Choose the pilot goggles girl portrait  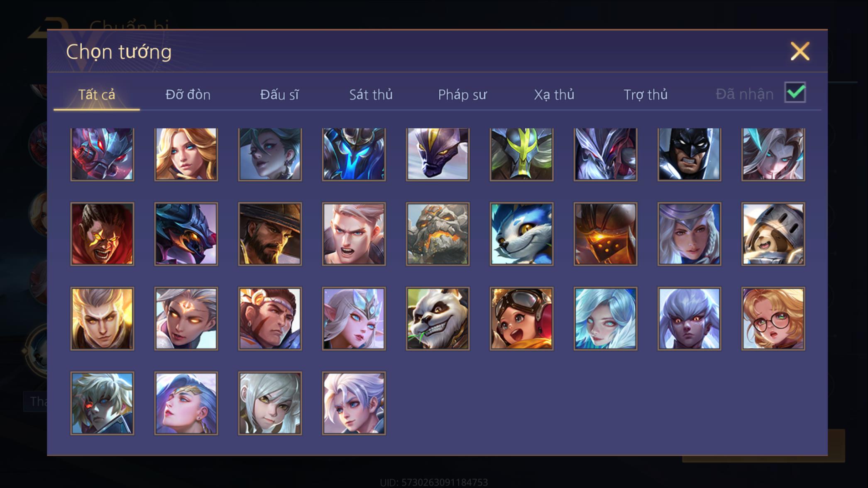click(x=521, y=319)
